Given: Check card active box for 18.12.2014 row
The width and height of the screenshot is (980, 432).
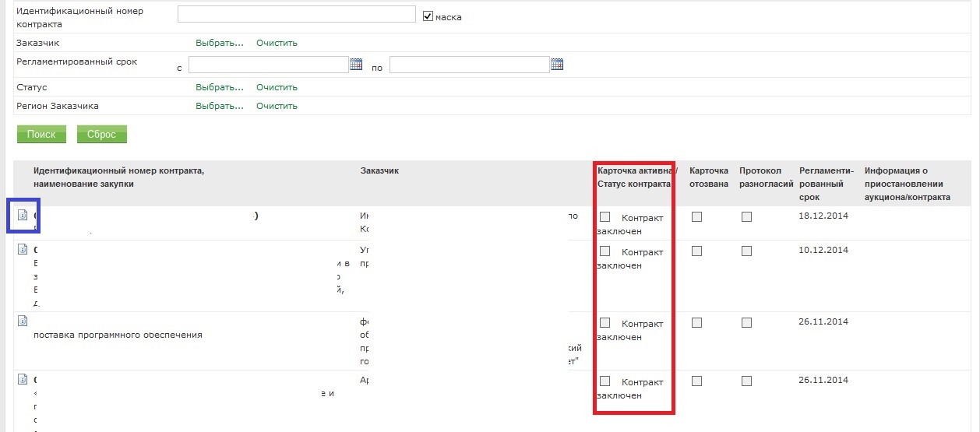Looking at the screenshot, I should pos(605,217).
